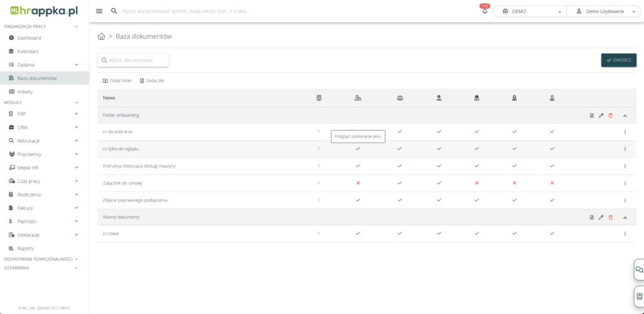Viewport: 644px width, 314px height.
Task: Toggle last permission check for cv tylko do wglądu
Action: tap(552, 149)
